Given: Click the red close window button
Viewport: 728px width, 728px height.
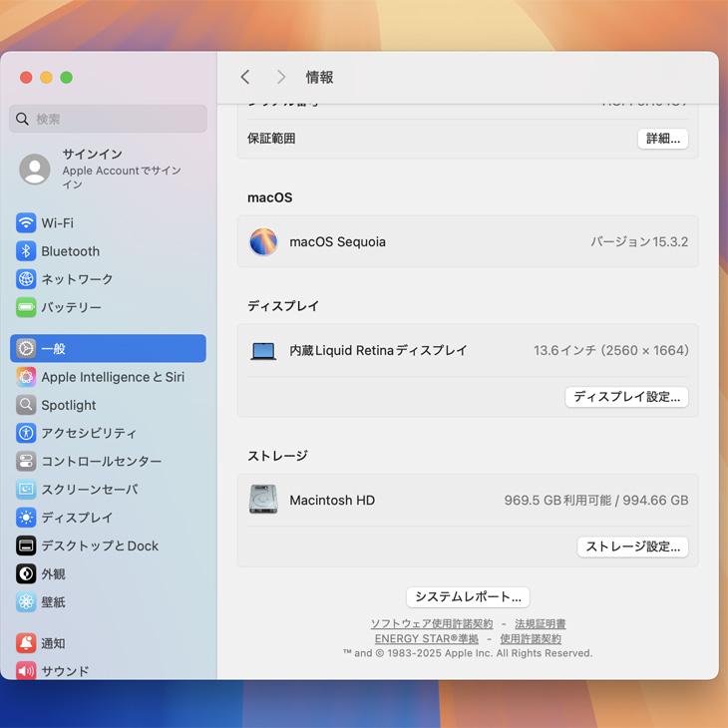Looking at the screenshot, I should pyautogui.click(x=26, y=78).
